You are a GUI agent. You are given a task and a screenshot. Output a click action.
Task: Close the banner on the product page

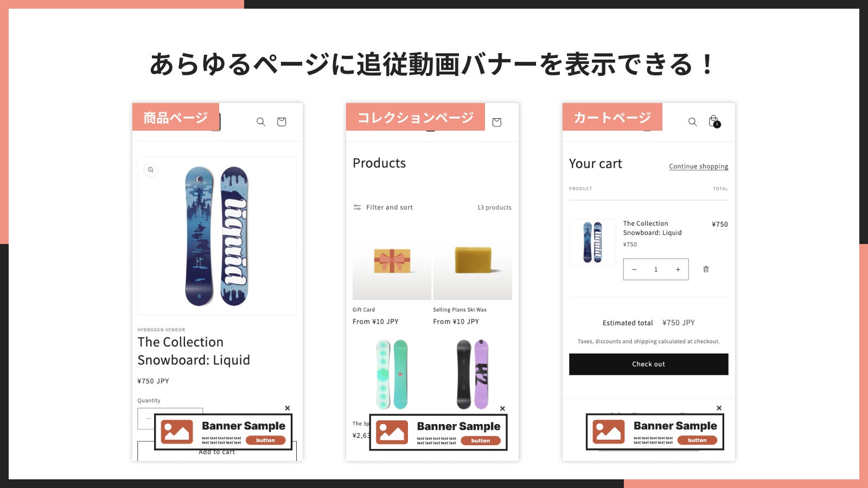[x=288, y=408]
